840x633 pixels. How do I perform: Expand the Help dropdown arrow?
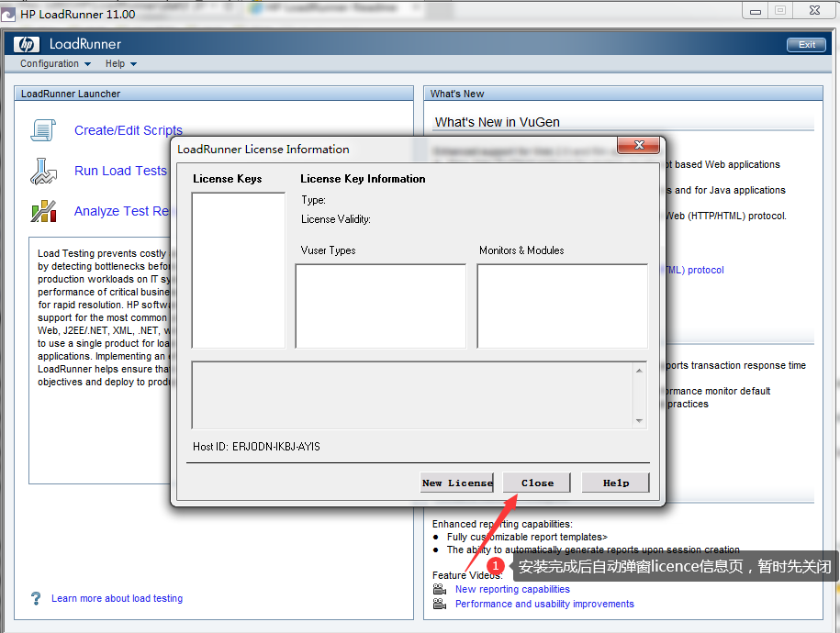tap(133, 64)
